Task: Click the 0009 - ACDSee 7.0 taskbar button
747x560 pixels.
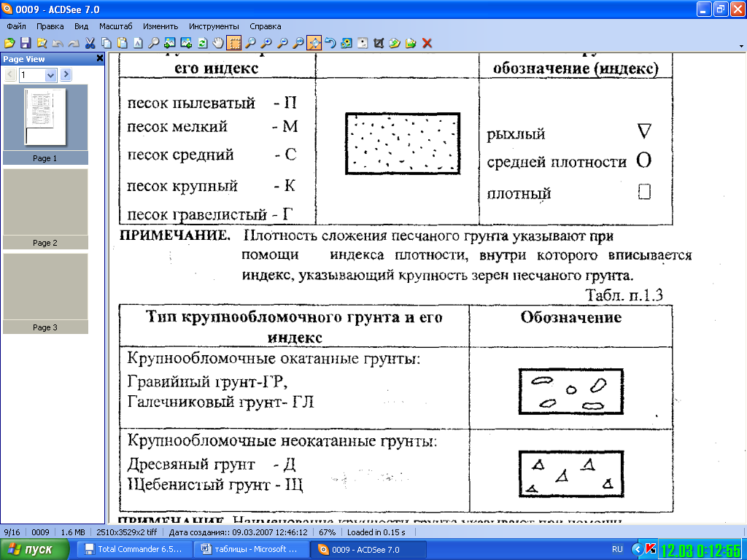Action: click(368, 550)
